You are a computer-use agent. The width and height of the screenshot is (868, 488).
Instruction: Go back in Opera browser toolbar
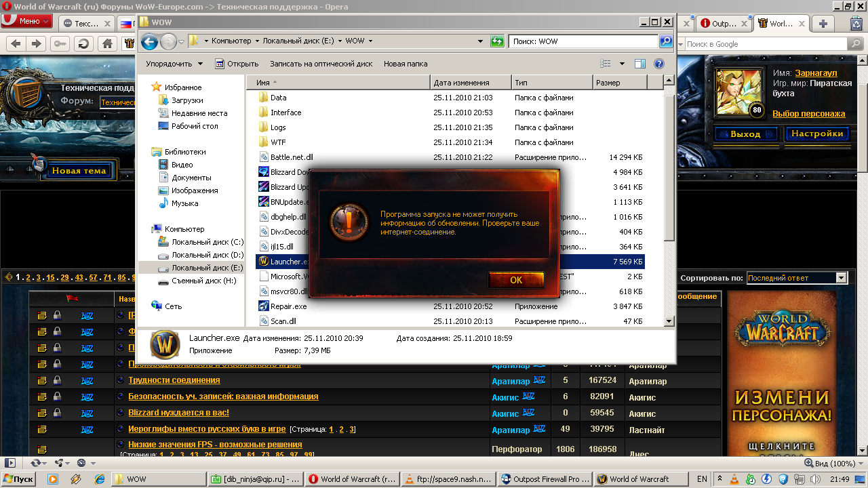pyautogui.click(x=16, y=44)
